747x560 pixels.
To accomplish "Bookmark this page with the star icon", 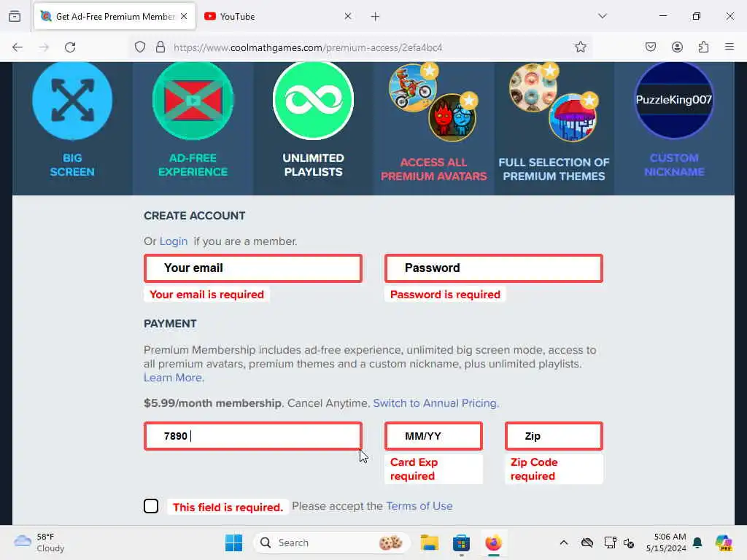I will point(580,47).
